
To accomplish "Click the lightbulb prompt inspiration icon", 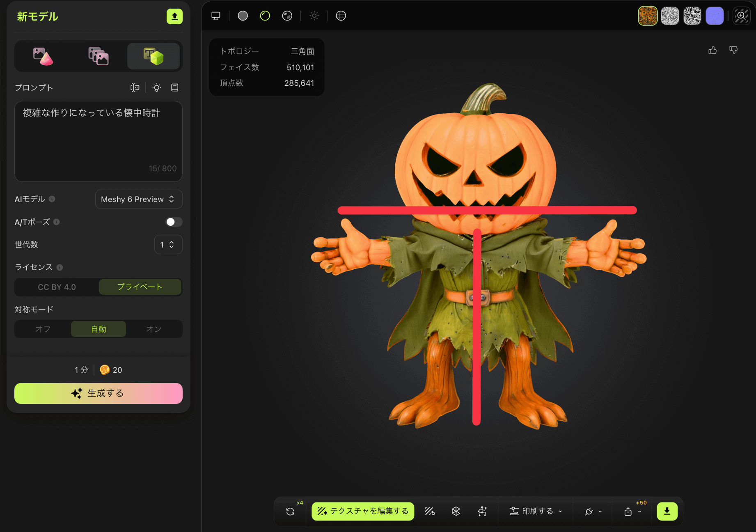I will click(157, 87).
